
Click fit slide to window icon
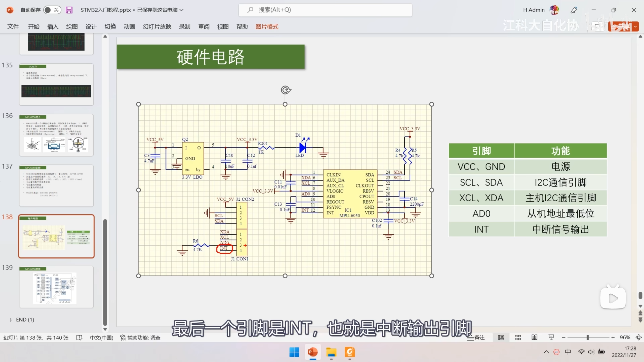tap(638, 337)
